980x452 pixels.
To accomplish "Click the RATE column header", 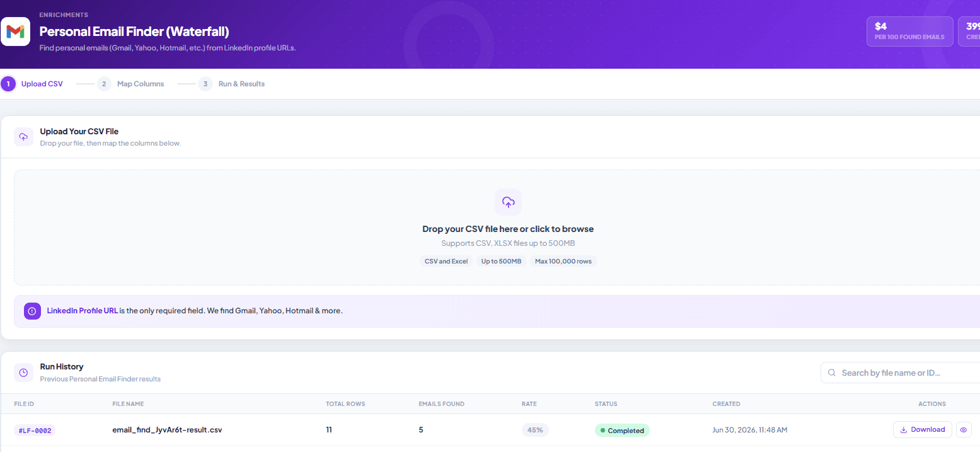I will coord(529,404).
